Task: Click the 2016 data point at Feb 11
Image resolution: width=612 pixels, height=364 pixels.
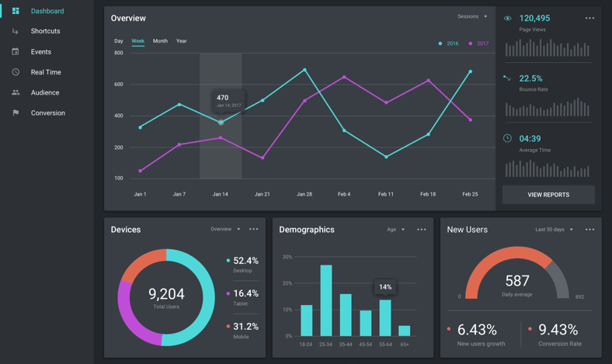Action: tap(386, 157)
